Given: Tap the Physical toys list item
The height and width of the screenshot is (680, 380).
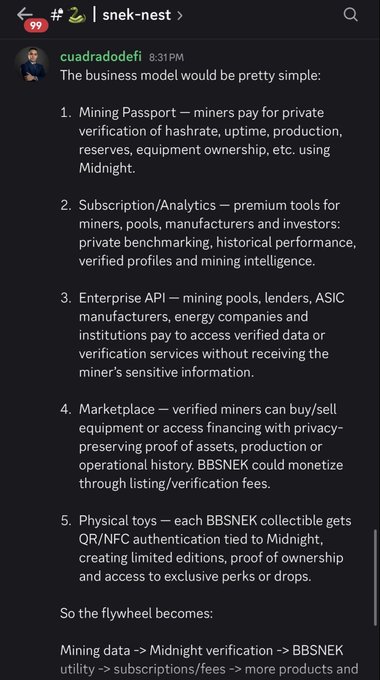Looking at the screenshot, I should coord(206,548).
